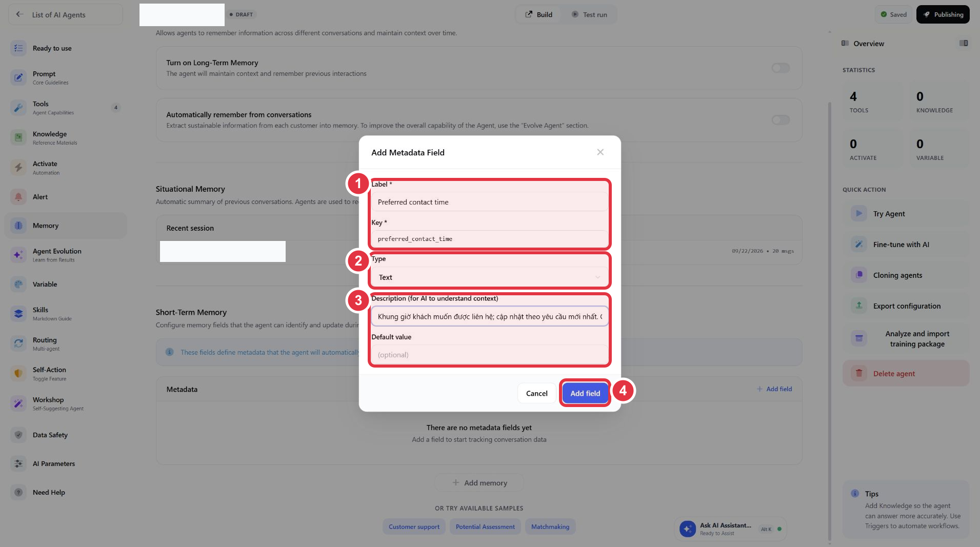Switch to the Test run tab
This screenshot has width=980, height=547.
(589, 14)
